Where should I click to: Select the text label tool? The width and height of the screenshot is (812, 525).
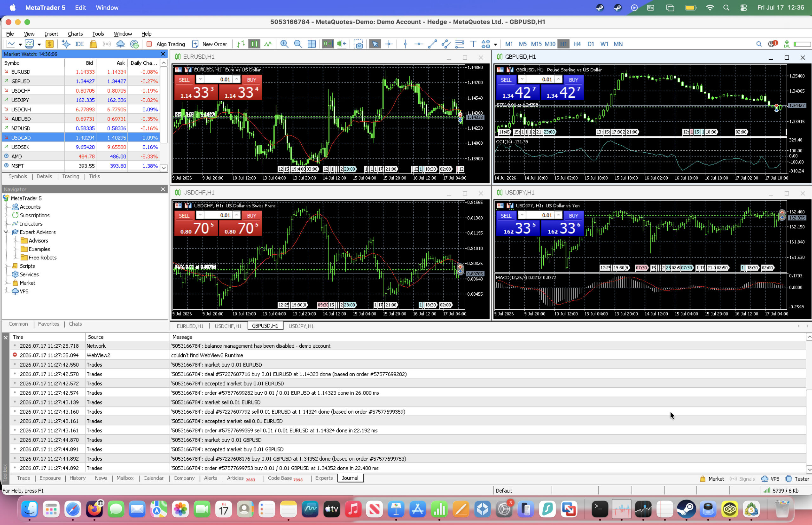(x=473, y=44)
